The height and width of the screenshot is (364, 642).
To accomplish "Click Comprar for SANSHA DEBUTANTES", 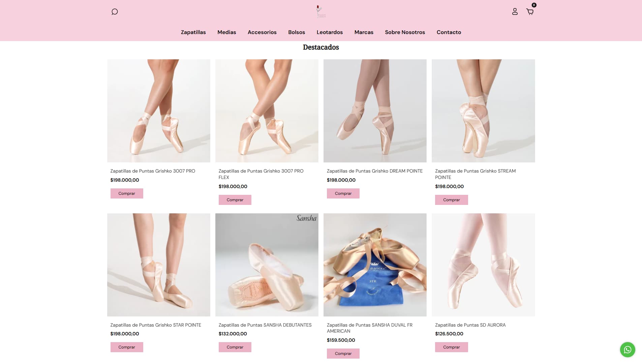I will pyautogui.click(x=235, y=347).
